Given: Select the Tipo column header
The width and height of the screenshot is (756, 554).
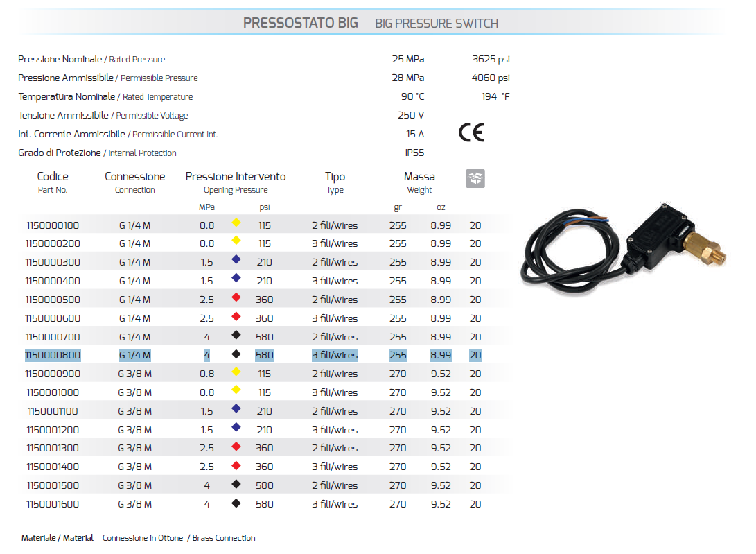Looking at the screenshot, I should (335, 177).
